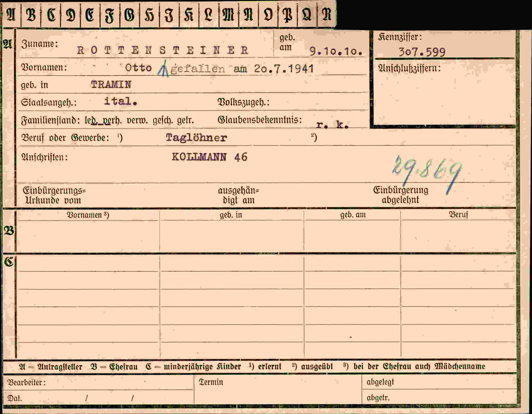The width and height of the screenshot is (532, 414).
Task: Click the Einbürgerung abgelehnt label
Action: 401,195
